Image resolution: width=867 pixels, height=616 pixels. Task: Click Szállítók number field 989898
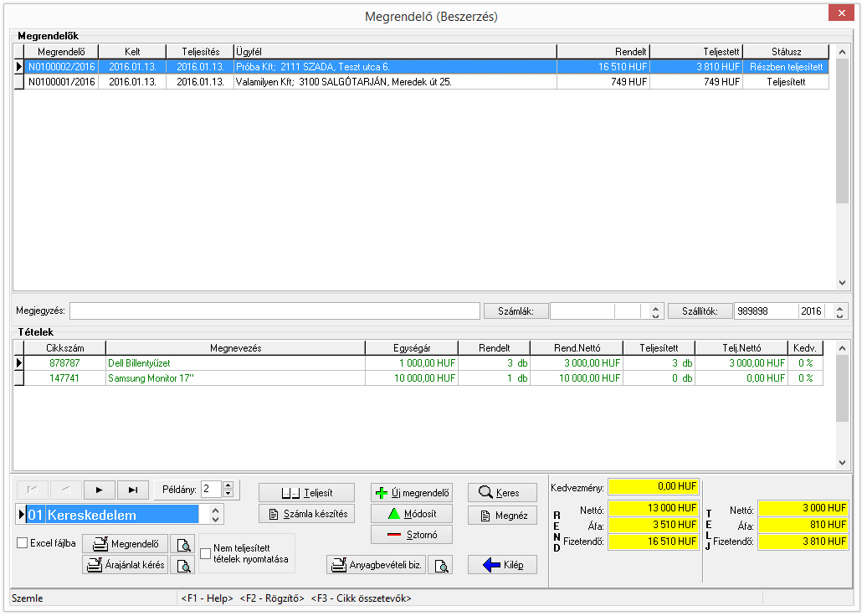coord(767,311)
